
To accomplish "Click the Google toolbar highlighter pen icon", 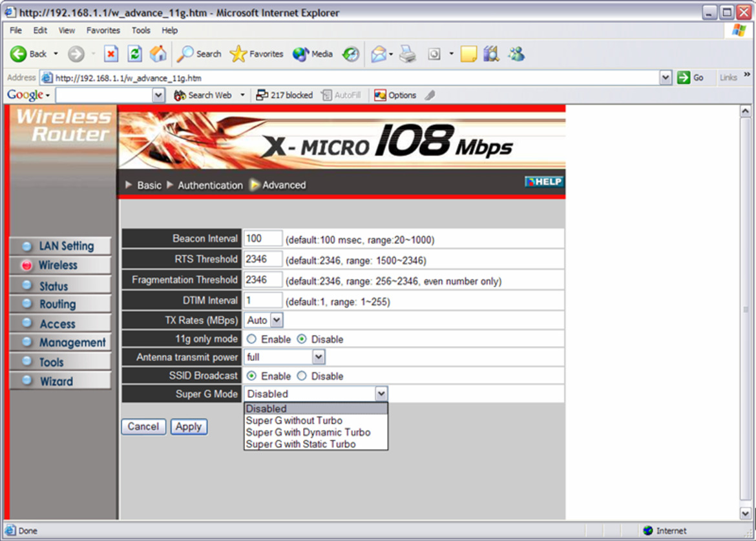I will point(430,96).
